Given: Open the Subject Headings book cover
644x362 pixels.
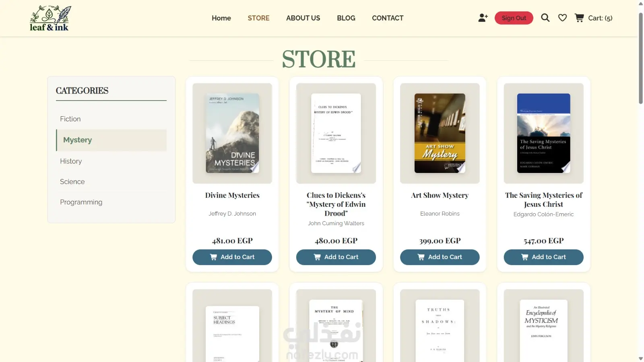Looking at the screenshot, I should [x=232, y=334].
